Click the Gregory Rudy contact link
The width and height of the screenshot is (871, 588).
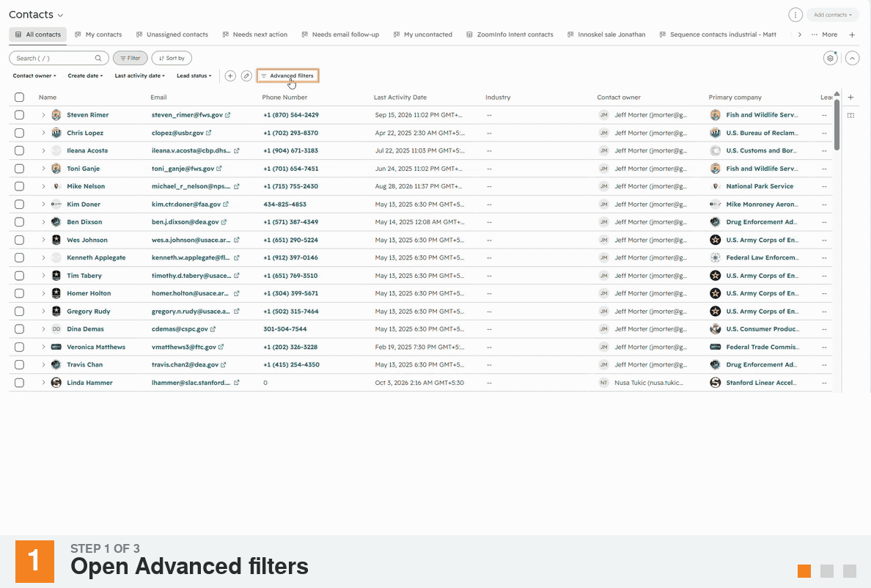88,312
